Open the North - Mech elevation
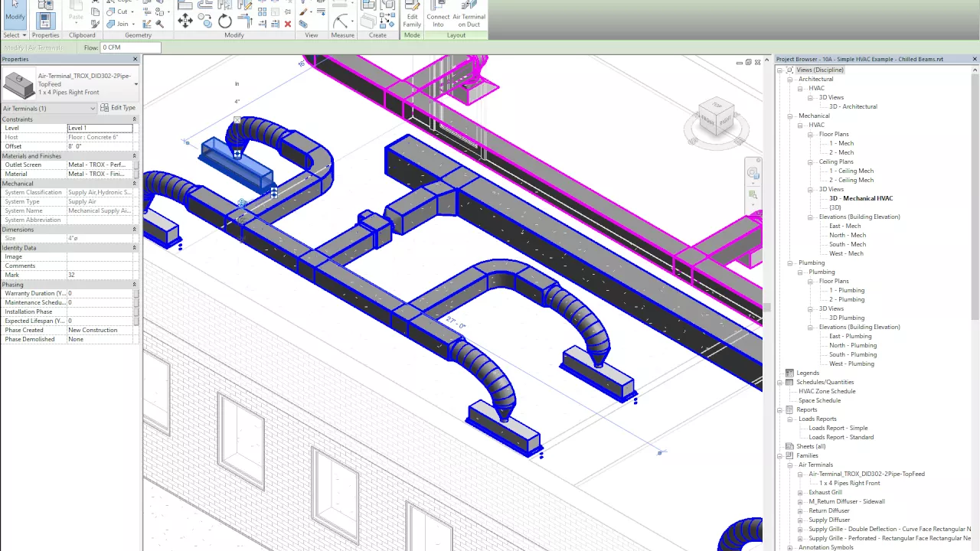The height and width of the screenshot is (551, 980). click(846, 235)
